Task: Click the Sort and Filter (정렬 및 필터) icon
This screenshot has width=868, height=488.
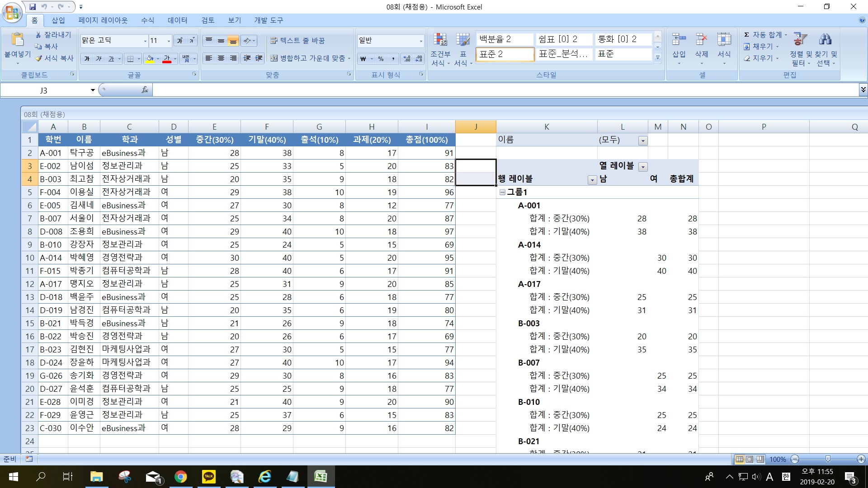Action: [x=800, y=40]
